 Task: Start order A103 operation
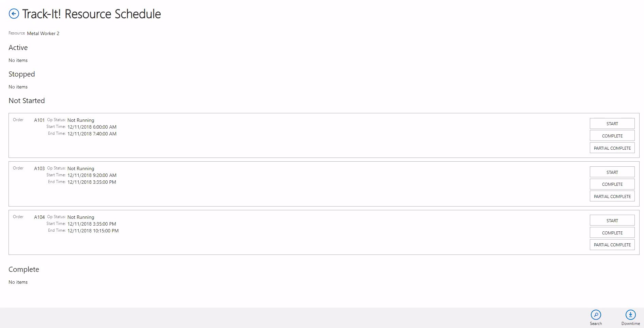(x=612, y=172)
